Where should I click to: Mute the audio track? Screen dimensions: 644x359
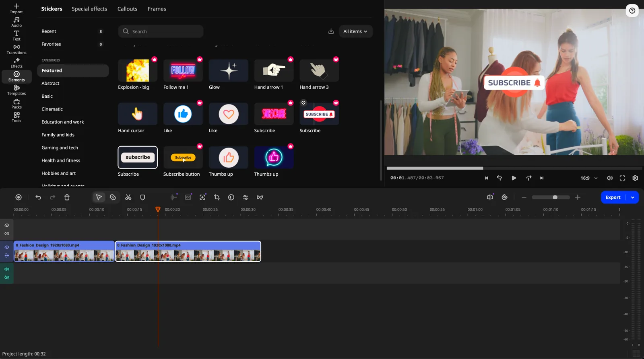(7, 269)
